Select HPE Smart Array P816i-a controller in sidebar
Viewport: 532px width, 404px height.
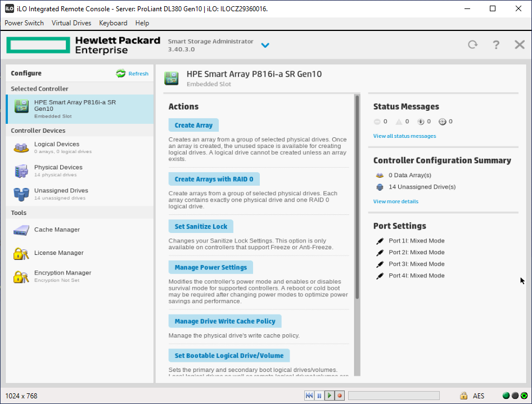click(x=80, y=109)
